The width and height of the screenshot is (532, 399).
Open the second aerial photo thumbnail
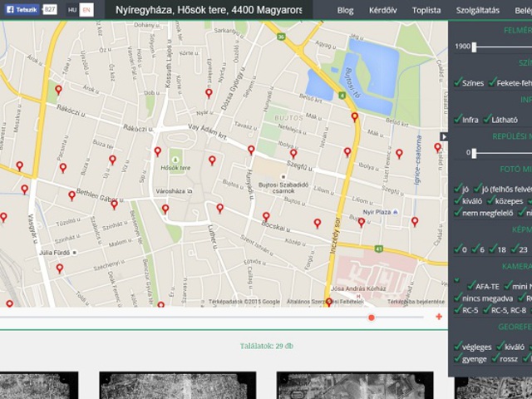(x=177, y=385)
